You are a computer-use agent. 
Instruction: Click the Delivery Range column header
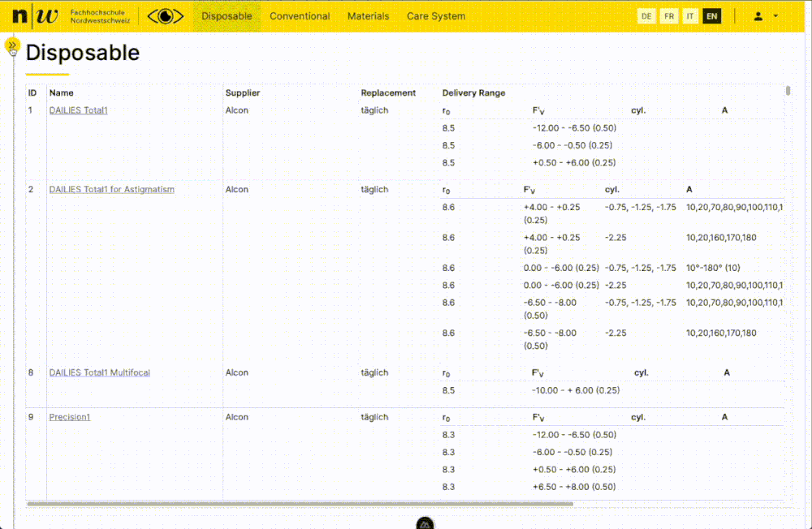pos(473,93)
